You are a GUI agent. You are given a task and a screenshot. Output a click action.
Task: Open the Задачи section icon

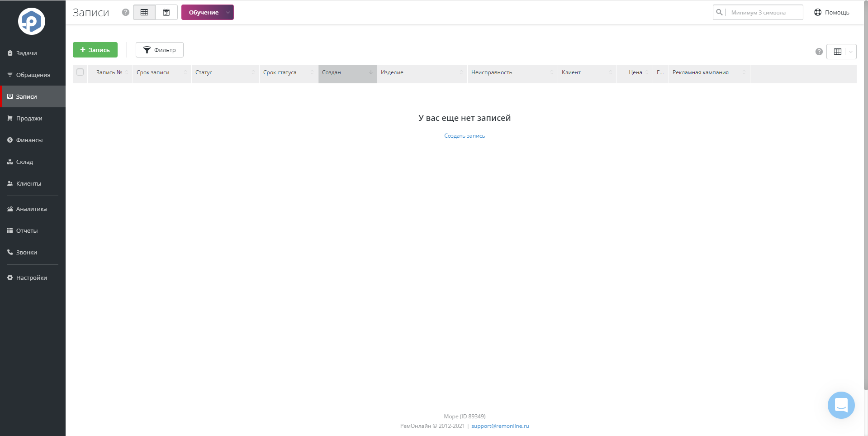coord(10,53)
